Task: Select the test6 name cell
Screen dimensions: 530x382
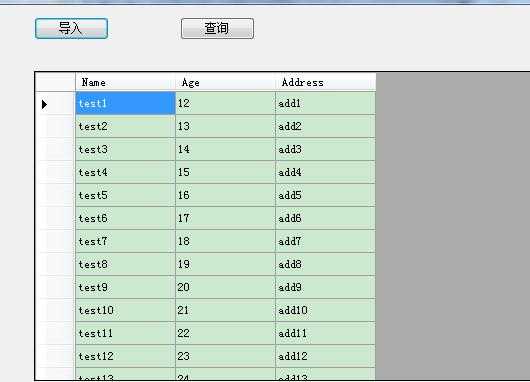Action: point(125,218)
